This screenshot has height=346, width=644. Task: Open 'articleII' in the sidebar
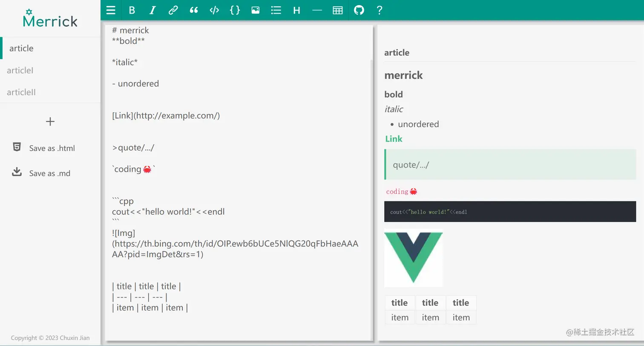[x=50, y=92]
